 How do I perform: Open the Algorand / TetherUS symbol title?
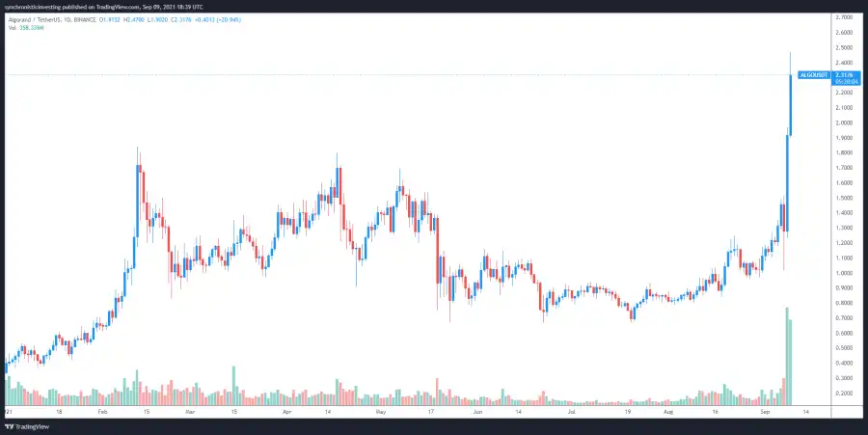pos(29,20)
